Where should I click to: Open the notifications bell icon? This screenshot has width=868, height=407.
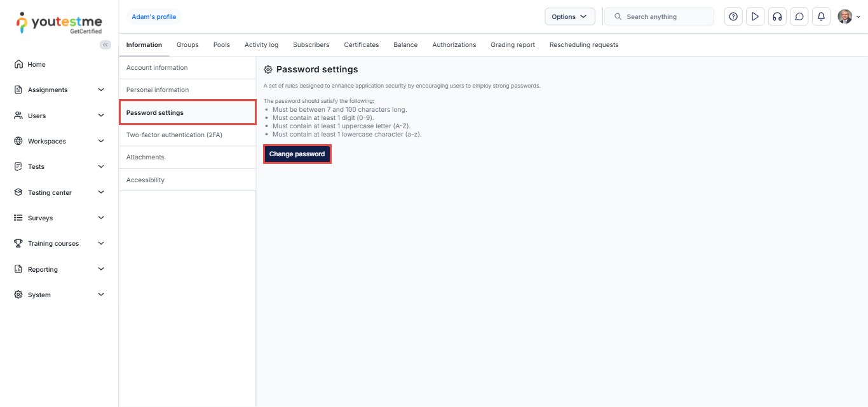point(821,17)
